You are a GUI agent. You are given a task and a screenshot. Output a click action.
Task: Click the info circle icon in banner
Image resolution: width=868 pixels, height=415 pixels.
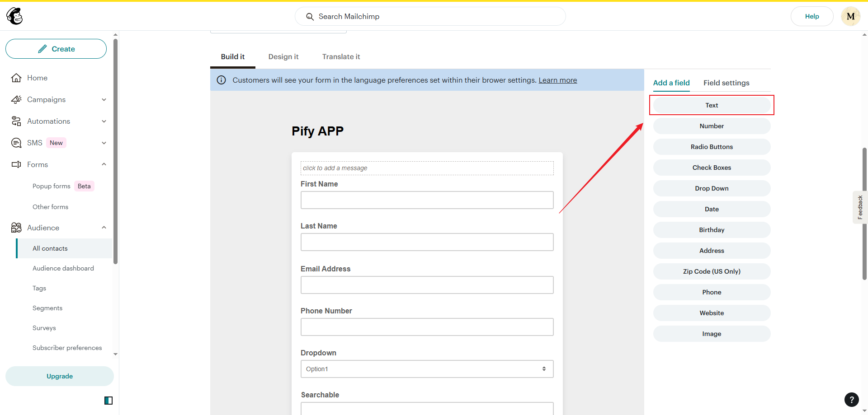pos(222,80)
